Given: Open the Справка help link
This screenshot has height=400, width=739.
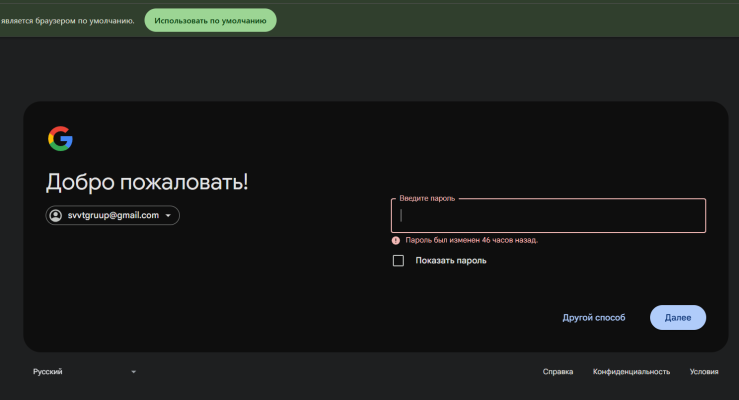Looking at the screenshot, I should click(558, 372).
